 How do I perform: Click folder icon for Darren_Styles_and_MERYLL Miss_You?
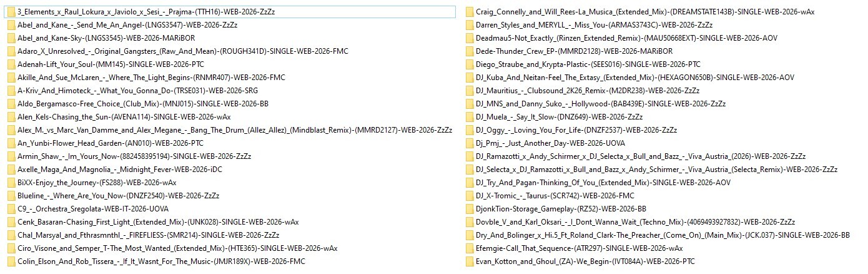pos(469,25)
